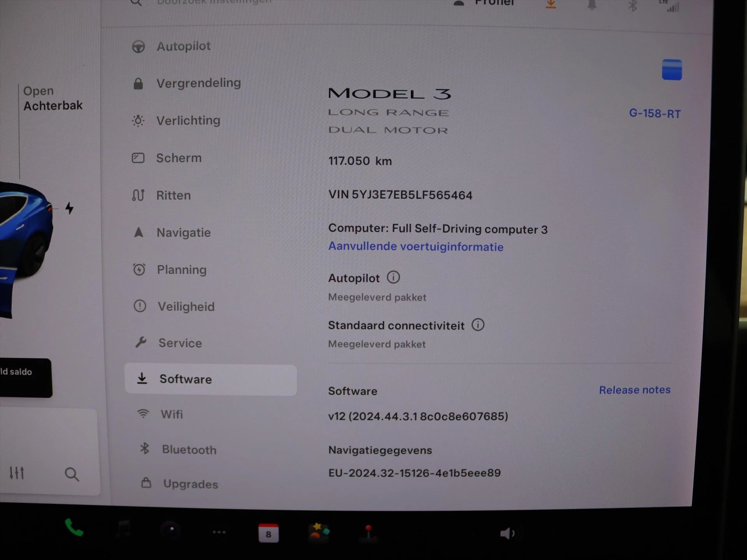Open the Service settings menu
The width and height of the screenshot is (747, 560).
pyautogui.click(x=168, y=343)
